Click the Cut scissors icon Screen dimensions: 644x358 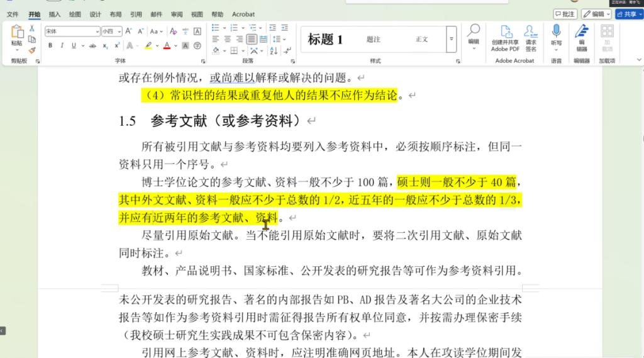[x=32, y=28]
